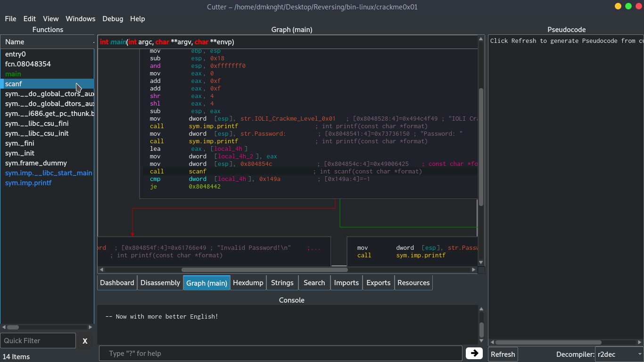Switch to the Hexdump tab
Image resolution: width=644 pixels, height=362 pixels.
[x=248, y=282]
